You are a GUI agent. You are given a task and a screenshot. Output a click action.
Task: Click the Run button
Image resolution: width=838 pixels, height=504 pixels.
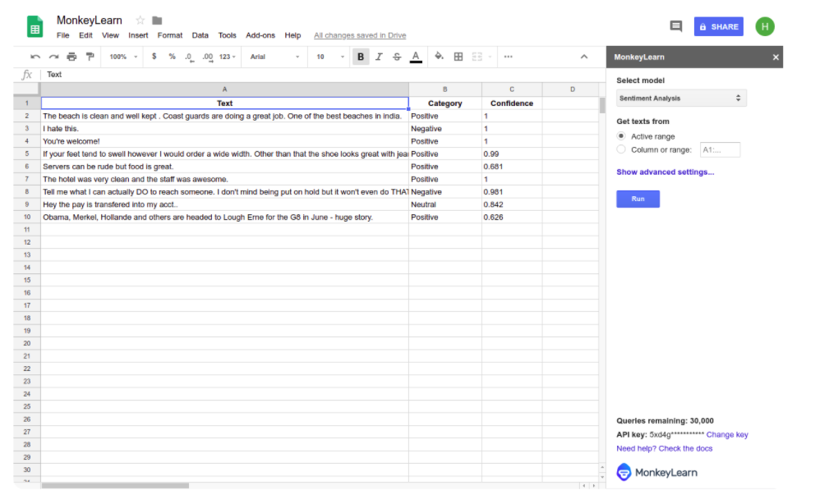(638, 199)
